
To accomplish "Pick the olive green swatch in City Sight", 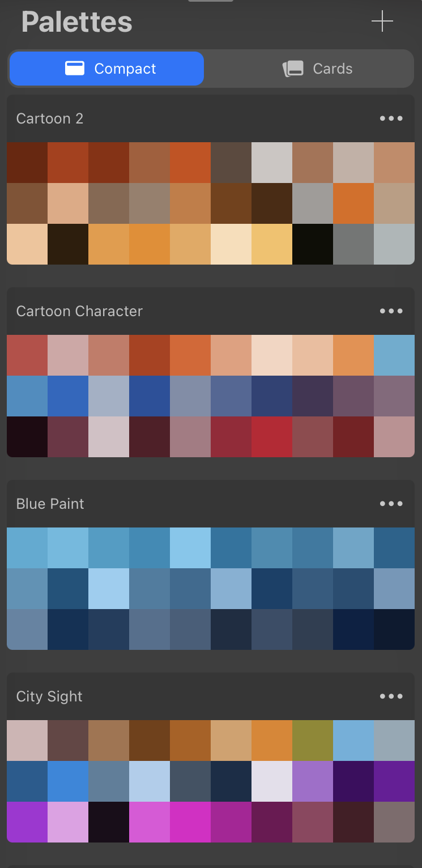I will [x=313, y=741].
